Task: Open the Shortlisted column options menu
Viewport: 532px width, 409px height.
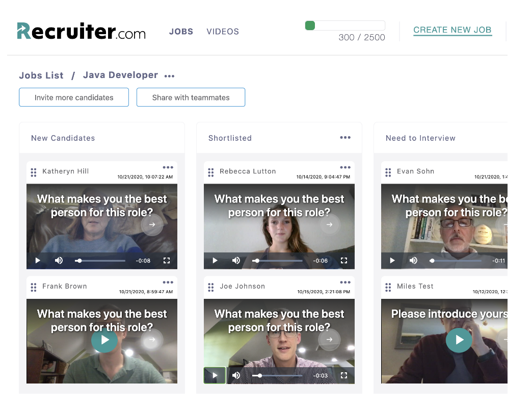Action: [345, 138]
